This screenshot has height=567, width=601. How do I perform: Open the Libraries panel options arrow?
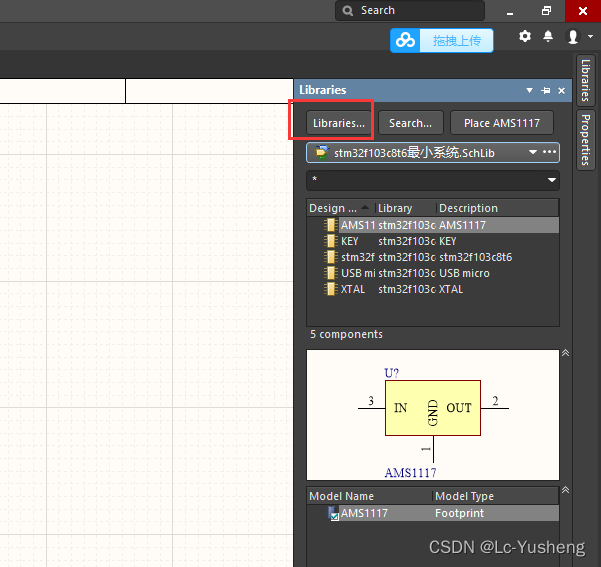coord(532,90)
